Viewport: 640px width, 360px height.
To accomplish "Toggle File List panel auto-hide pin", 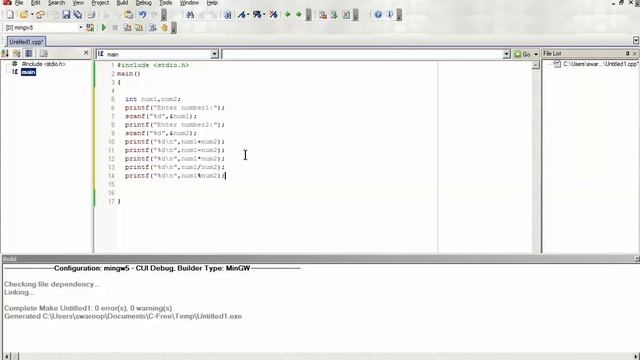I will 627,53.
